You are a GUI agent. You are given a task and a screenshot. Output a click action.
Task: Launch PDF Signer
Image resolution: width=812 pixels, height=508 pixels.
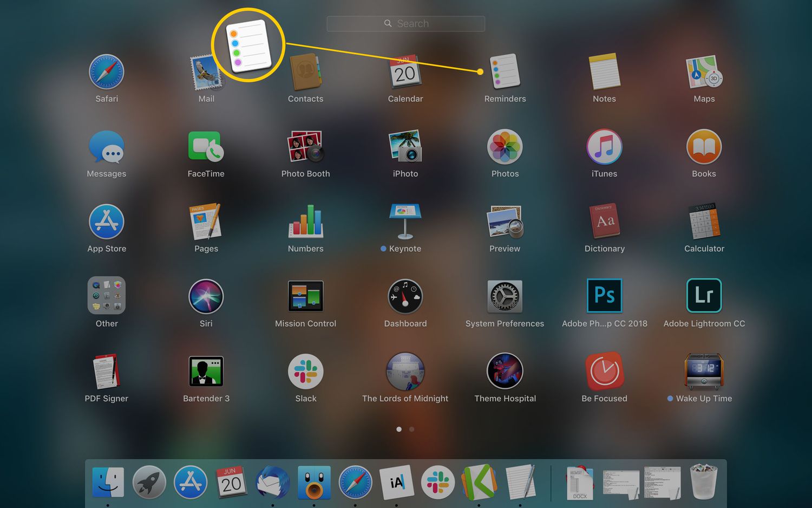pyautogui.click(x=107, y=372)
